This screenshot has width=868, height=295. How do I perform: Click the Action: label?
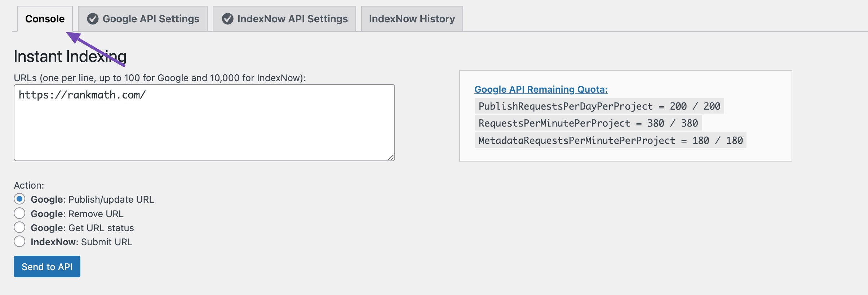coord(29,185)
